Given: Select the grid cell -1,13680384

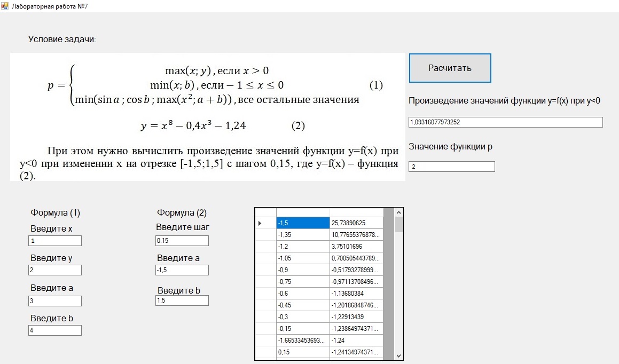Looking at the screenshot, I should (356, 294).
